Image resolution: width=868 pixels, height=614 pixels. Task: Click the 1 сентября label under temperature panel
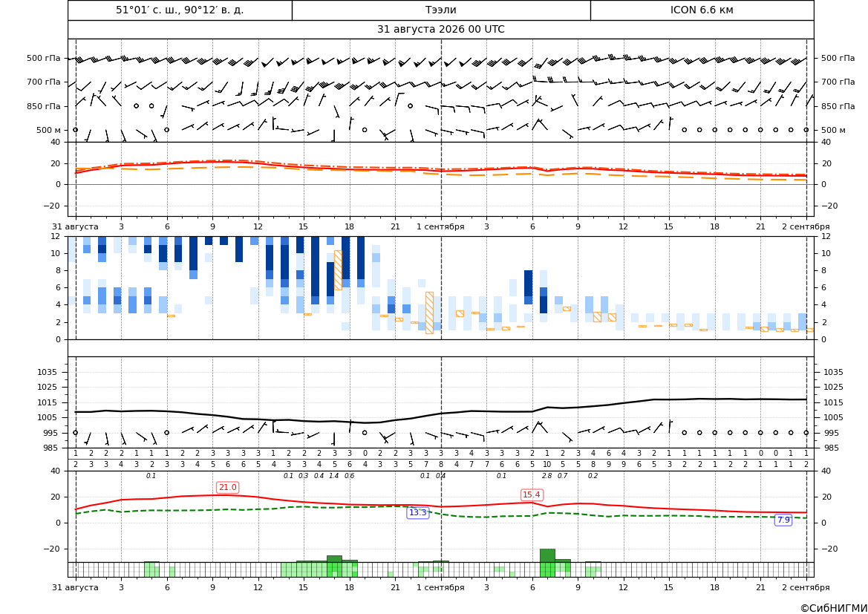pos(440,226)
